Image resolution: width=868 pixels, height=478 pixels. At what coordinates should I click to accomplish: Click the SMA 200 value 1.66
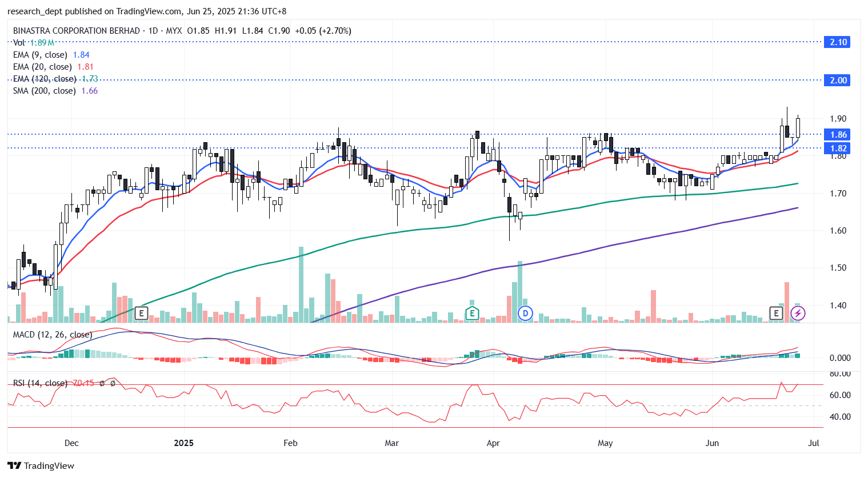point(90,91)
